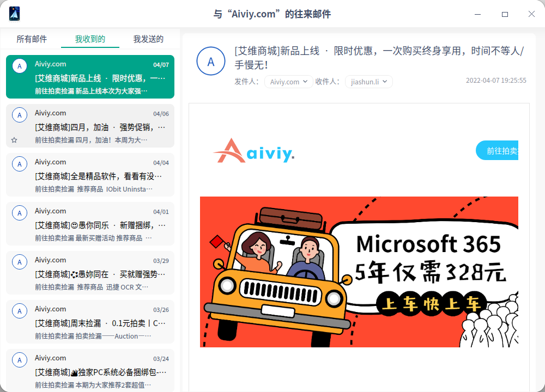Open 03/26 email 周末捡漏 0.1元拍卖
The height and width of the screenshot is (392, 545).
pyautogui.click(x=90, y=322)
